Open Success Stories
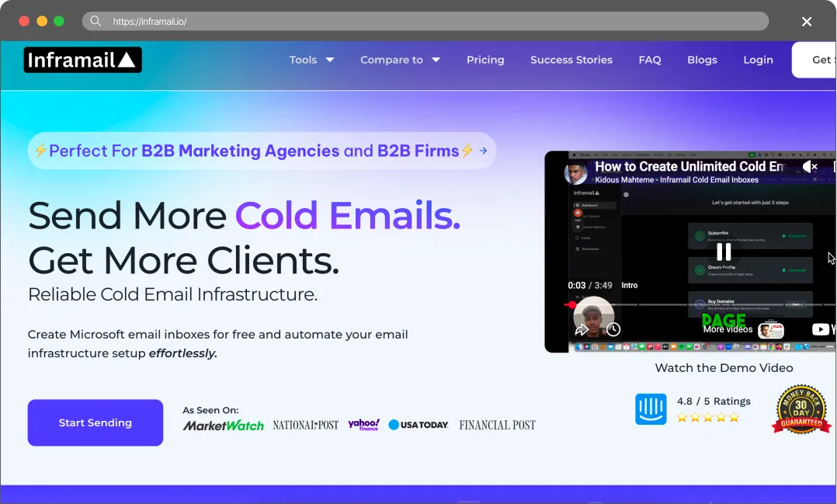837x504 pixels. (571, 60)
